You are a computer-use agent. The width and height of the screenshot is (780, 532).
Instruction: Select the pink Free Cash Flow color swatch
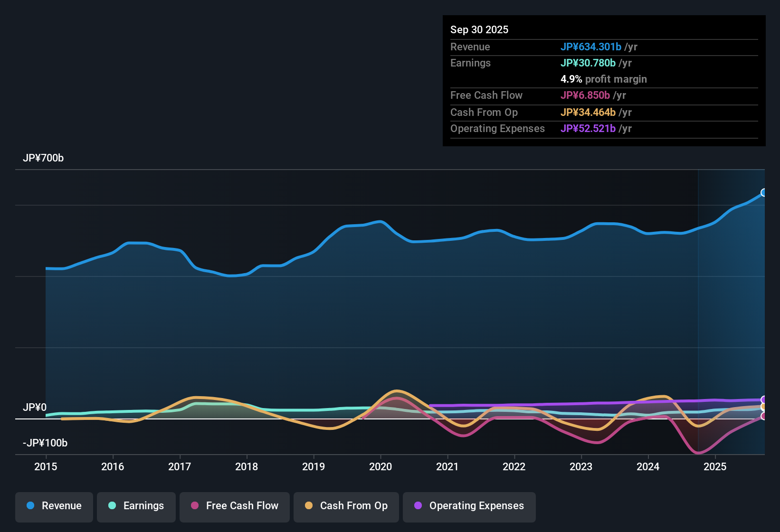click(194, 506)
